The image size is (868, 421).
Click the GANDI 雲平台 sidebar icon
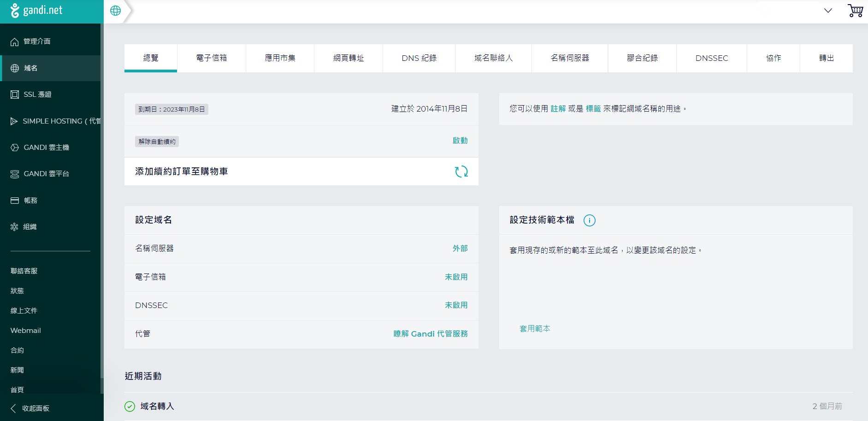(x=15, y=174)
